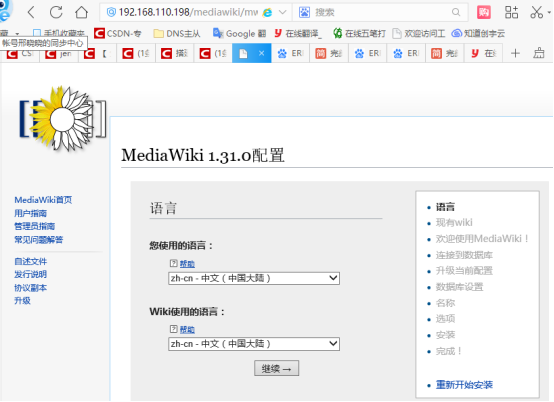Click 选项 step text
554x402 pixels.
tap(445, 319)
